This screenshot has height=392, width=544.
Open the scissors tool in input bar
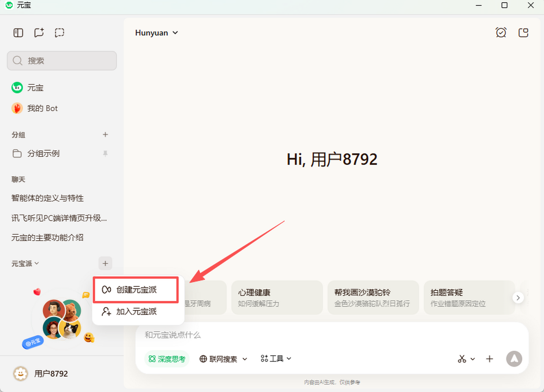coord(462,359)
